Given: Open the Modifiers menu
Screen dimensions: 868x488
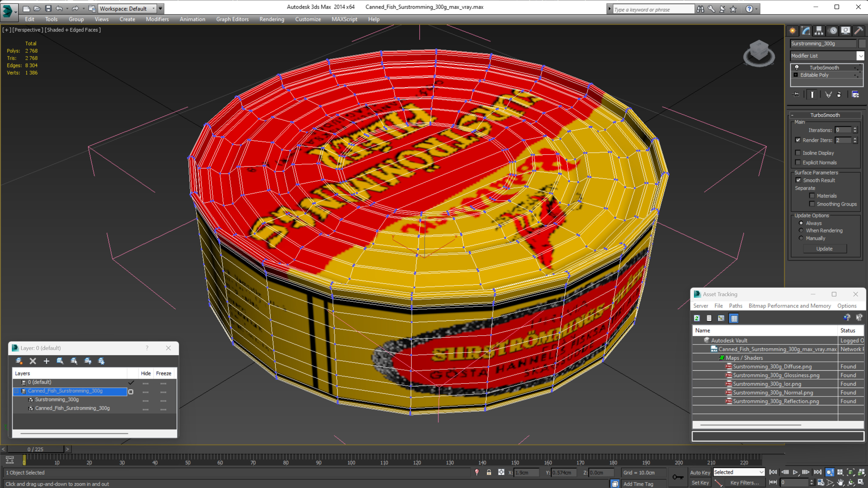Looking at the screenshot, I should (157, 19).
